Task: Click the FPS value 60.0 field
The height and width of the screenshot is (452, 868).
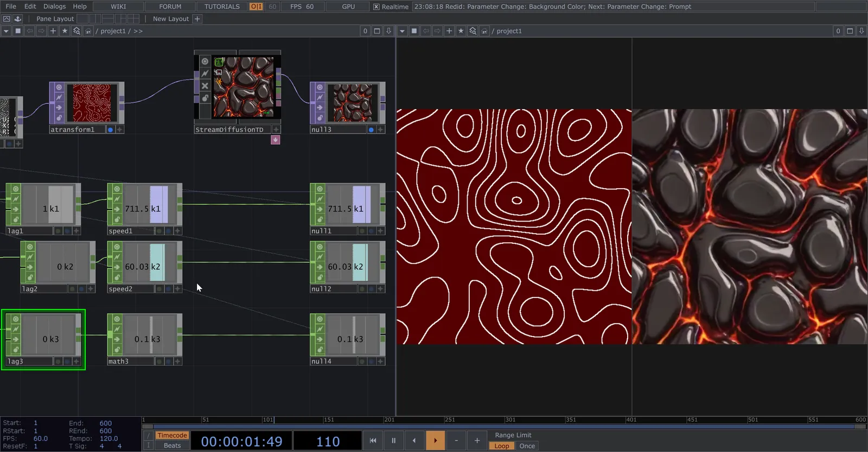Action: pos(41,438)
